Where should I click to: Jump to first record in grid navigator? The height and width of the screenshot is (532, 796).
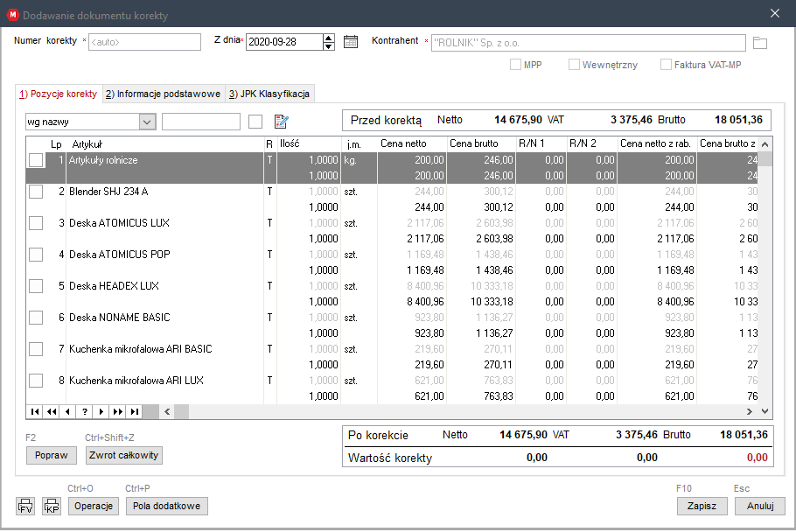point(35,411)
